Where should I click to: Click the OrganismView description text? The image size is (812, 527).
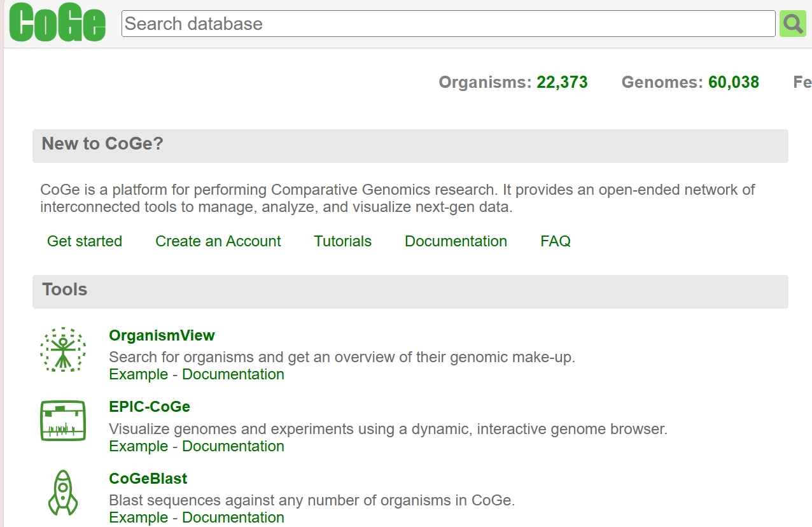(342, 357)
